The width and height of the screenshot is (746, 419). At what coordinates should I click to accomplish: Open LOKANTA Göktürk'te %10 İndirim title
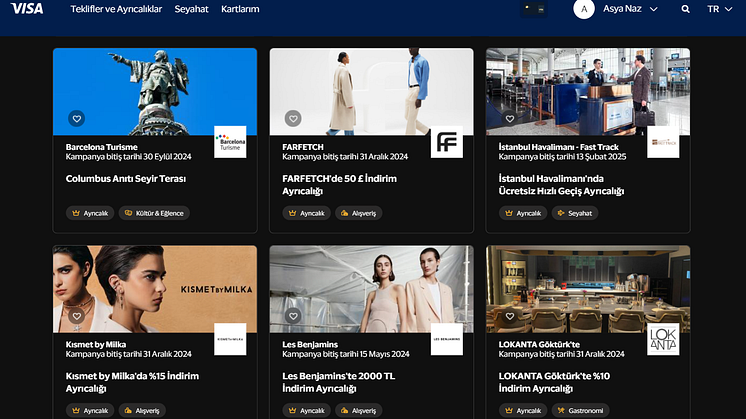click(x=554, y=382)
